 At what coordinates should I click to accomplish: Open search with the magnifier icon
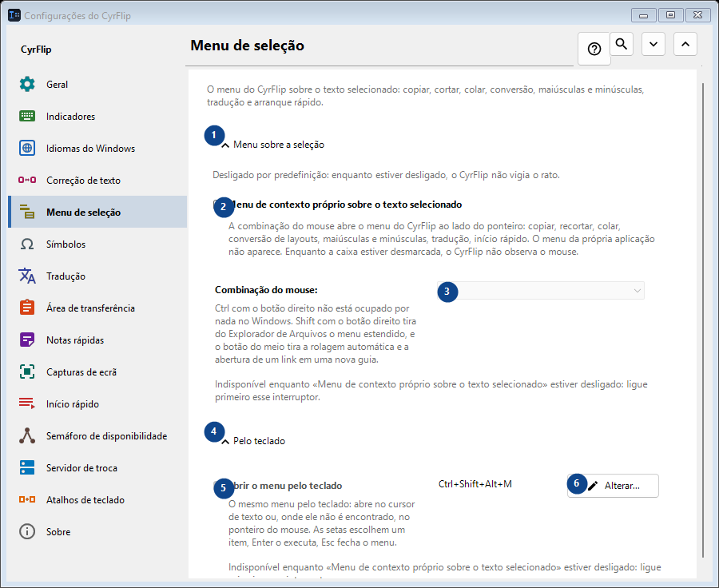[622, 44]
